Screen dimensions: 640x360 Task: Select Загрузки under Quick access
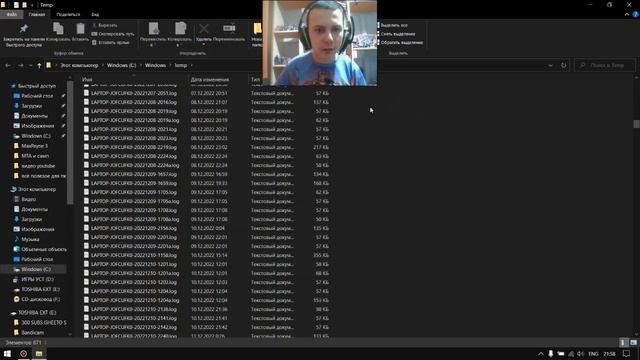tap(31, 106)
